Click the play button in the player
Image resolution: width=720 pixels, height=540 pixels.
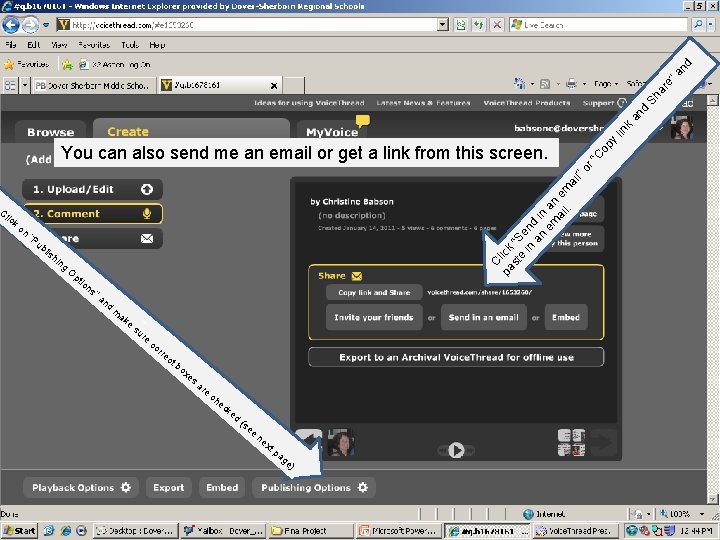[456, 450]
